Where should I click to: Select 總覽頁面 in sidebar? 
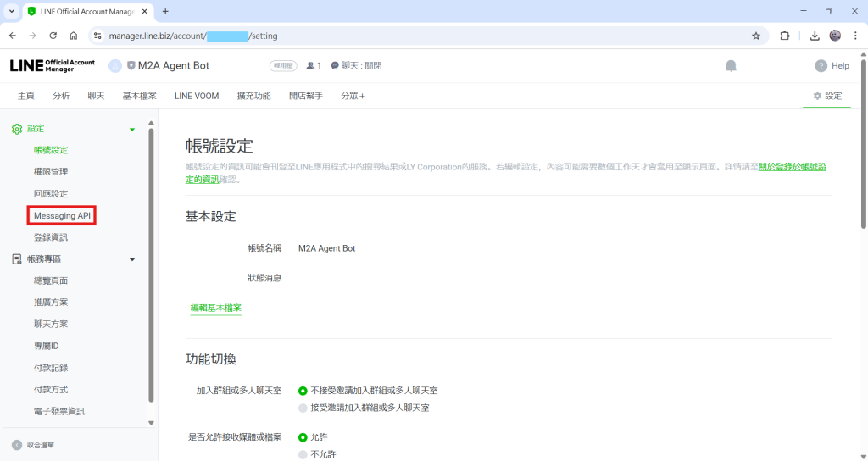pos(51,280)
